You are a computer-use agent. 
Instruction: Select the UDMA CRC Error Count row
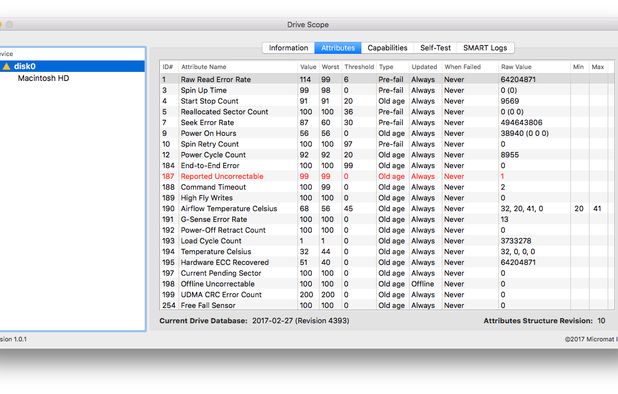pos(387,295)
